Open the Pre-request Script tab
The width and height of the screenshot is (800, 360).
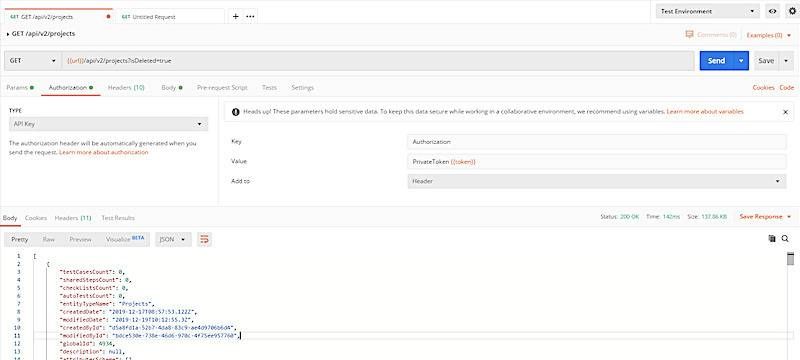(222, 88)
